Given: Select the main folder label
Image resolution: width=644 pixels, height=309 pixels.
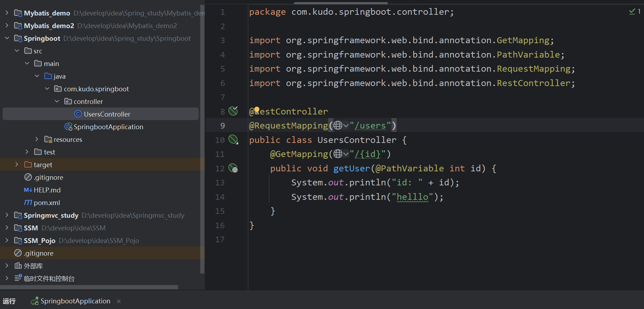Looking at the screenshot, I should [51, 64].
